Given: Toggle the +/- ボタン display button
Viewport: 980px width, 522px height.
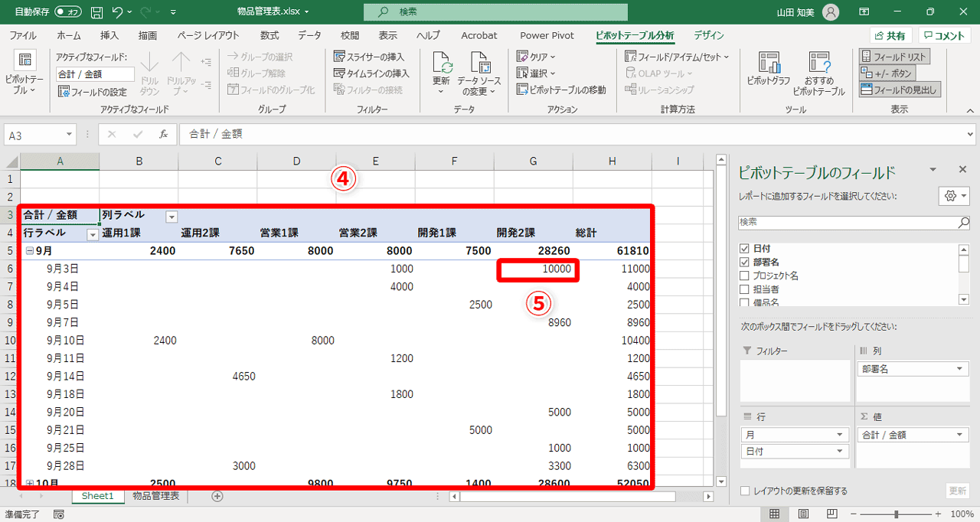Looking at the screenshot, I should 887,73.
